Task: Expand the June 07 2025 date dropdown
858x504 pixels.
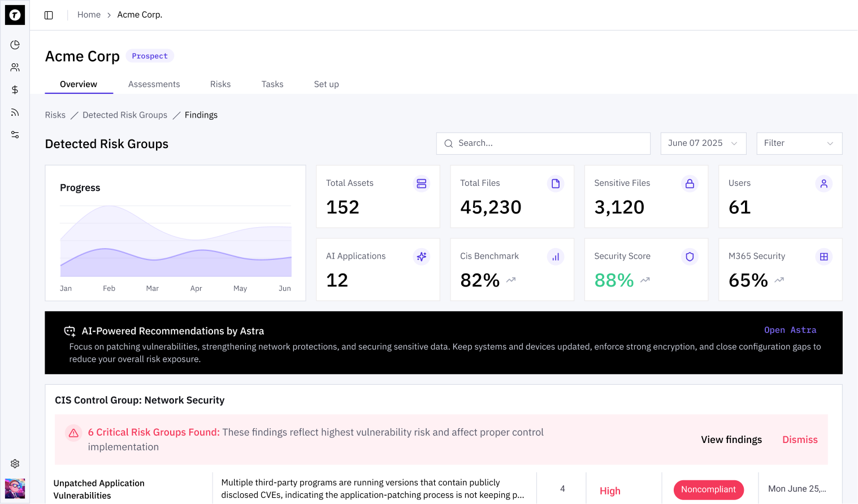Action: [x=703, y=144]
